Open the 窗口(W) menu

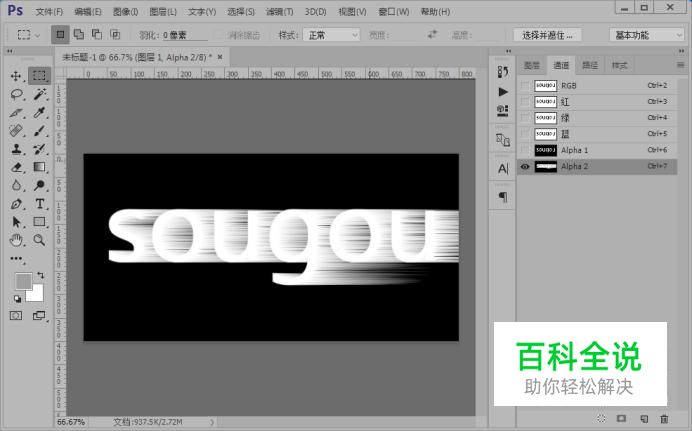point(394,12)
